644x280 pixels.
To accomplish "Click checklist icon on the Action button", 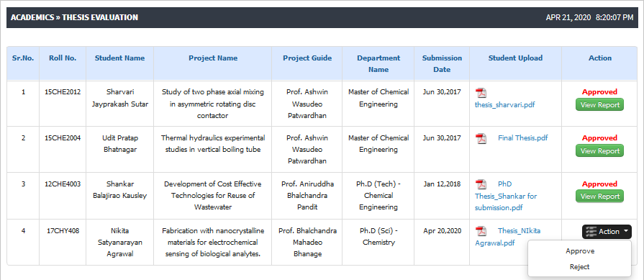I will 591,232.
